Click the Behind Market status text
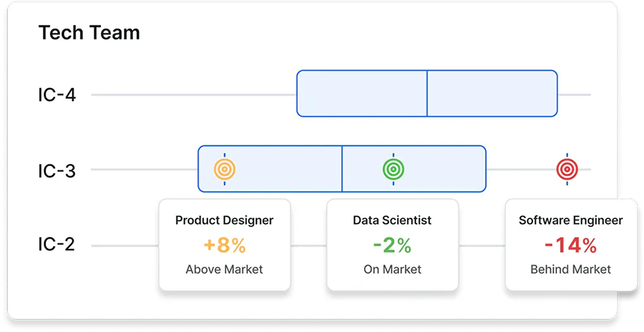Image resolution: width=644 pixels, height=332 pixels. (x=571, y=270)
